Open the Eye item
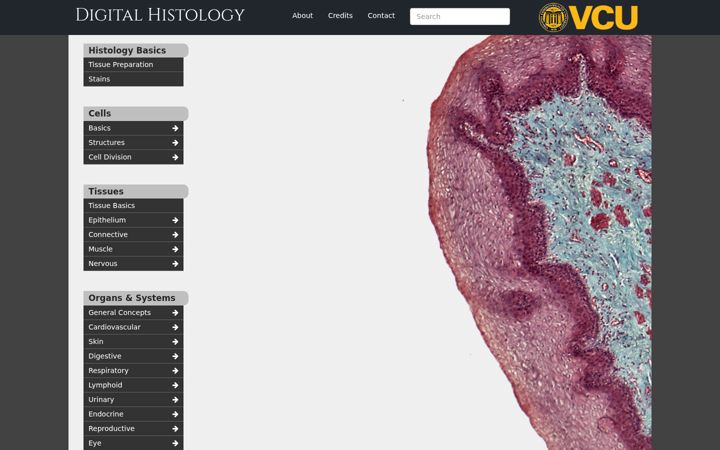The width and height of the screenshot is (720, 450). coord(133,443)
